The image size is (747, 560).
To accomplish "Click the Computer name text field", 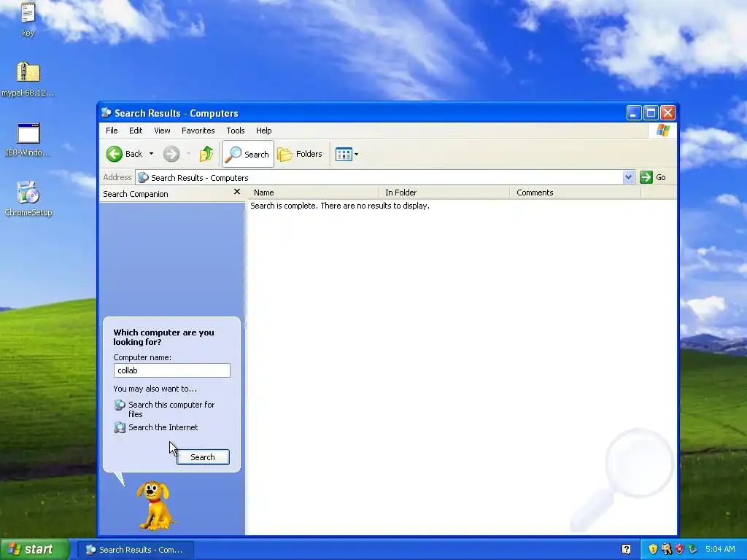I will [x=172, y=370].
